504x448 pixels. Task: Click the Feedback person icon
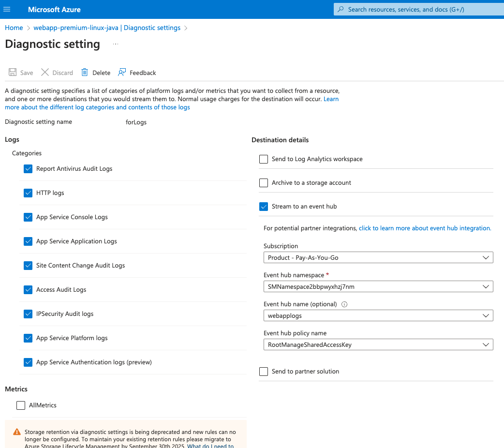point(122,73)
